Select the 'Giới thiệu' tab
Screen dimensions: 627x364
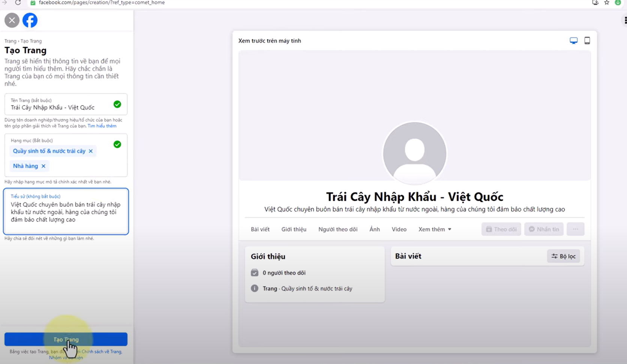(x=294, y=229)
